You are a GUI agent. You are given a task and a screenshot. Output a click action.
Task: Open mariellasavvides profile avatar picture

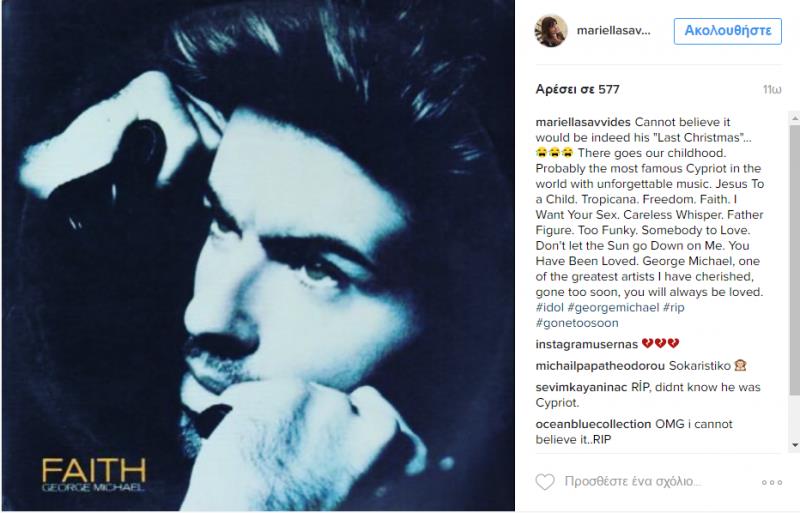551,31
